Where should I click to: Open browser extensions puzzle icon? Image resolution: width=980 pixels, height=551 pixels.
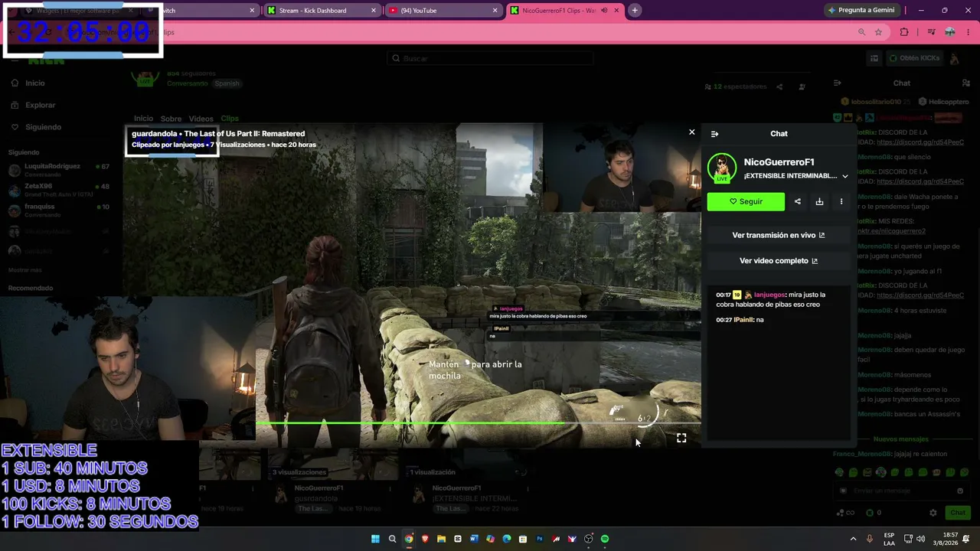tap(904, 32)
